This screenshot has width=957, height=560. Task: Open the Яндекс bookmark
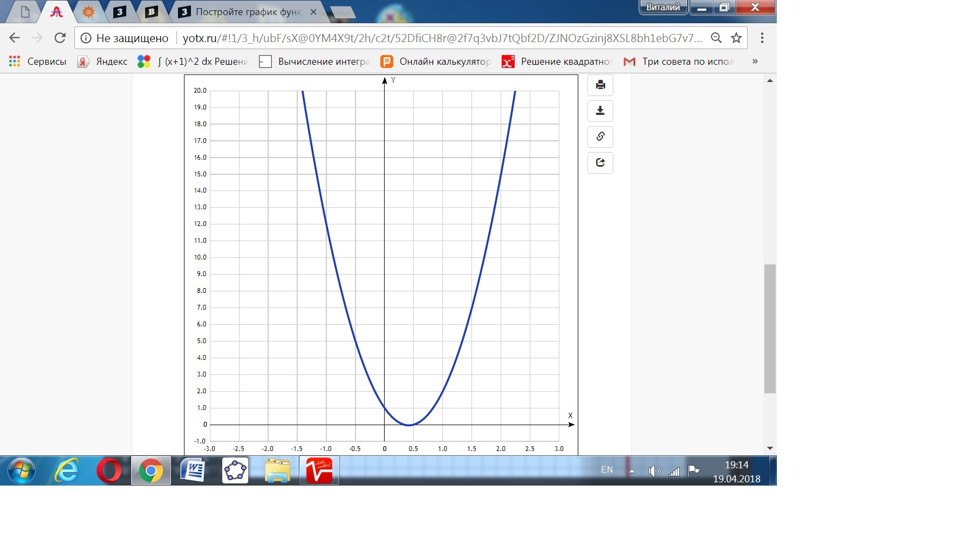point(102,62)
